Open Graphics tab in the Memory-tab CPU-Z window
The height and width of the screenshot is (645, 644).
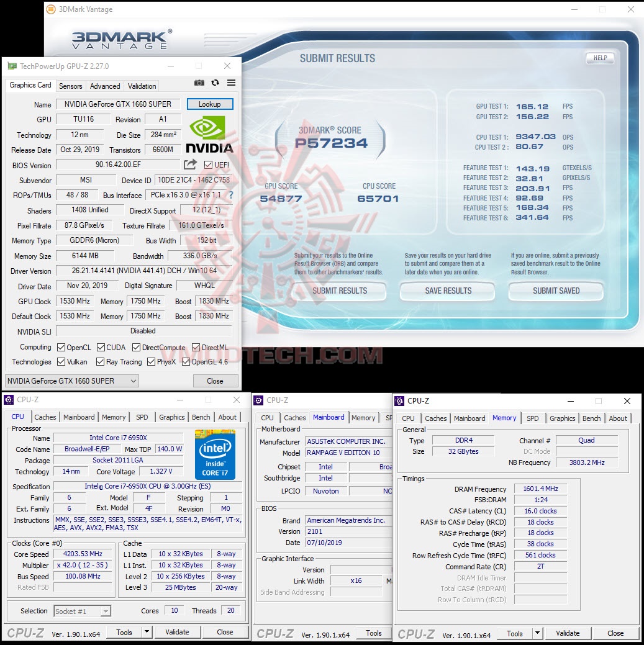click(562, 418)
